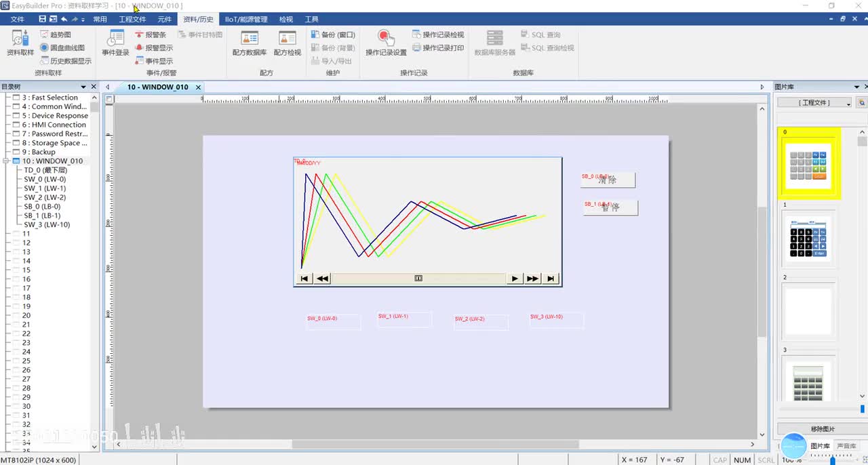Open the 资料取样 data sampling tool
This screenshot has width=868, height=465.
(20, 43)
